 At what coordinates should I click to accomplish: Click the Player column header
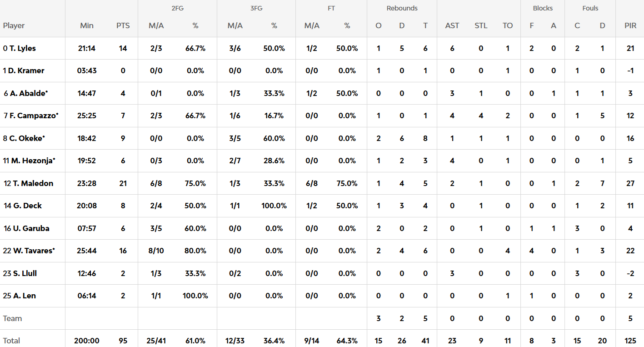point(14,25)
